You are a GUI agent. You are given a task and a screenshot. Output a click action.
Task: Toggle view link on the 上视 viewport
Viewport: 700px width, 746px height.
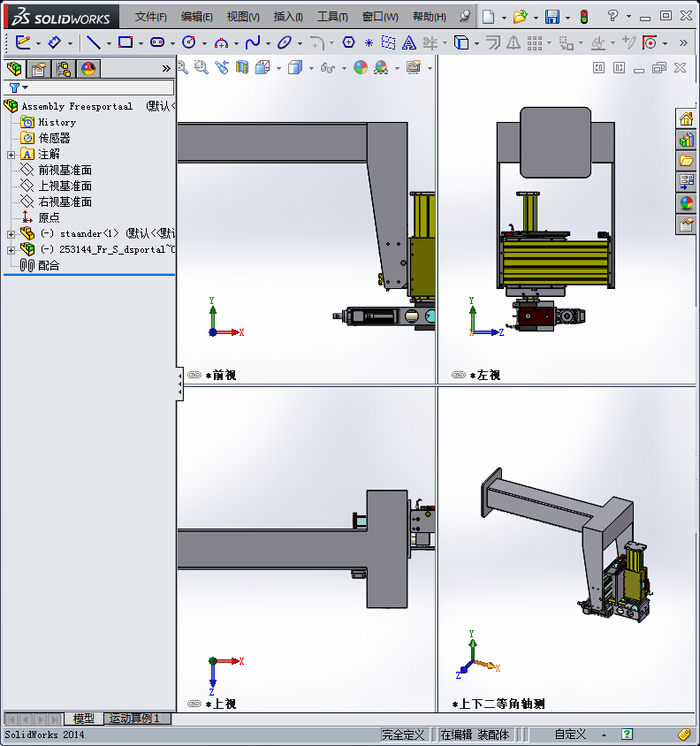(194, 704)
